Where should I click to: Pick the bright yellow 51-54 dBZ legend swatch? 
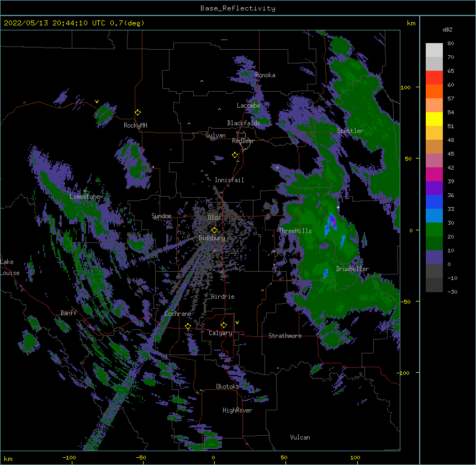tap(434, 119)
